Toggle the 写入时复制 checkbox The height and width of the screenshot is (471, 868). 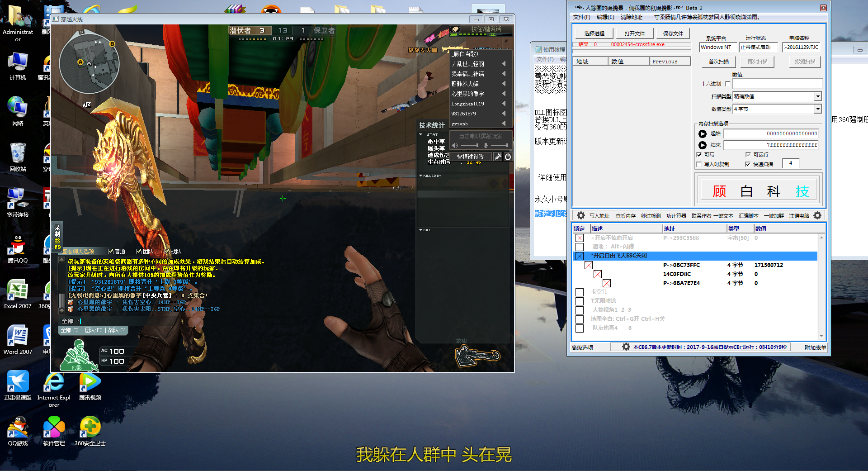pos(699,164)
